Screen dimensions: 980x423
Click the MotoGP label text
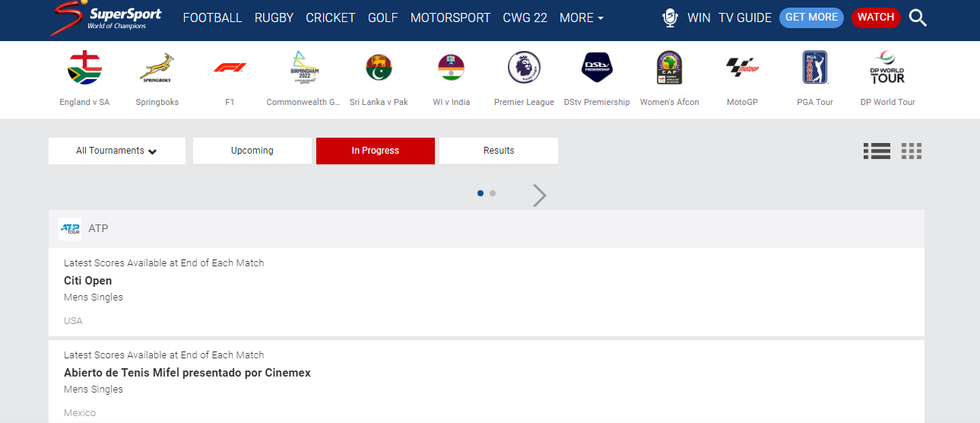743,102
